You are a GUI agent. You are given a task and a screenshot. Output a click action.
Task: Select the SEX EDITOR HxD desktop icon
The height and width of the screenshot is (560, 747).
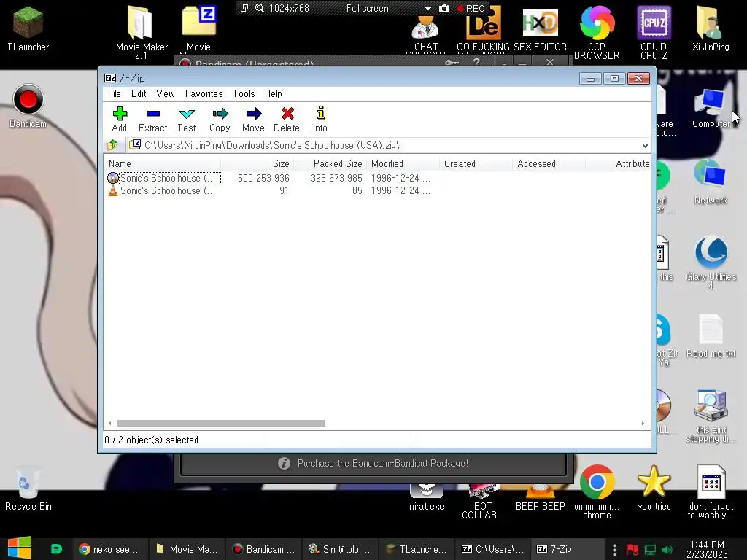(x=541, y=29)
